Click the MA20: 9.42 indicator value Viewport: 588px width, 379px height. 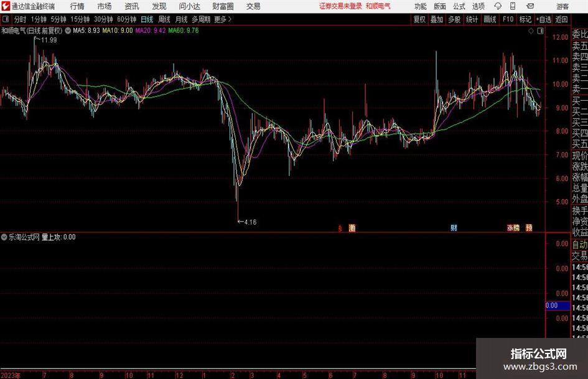[151, 30]
